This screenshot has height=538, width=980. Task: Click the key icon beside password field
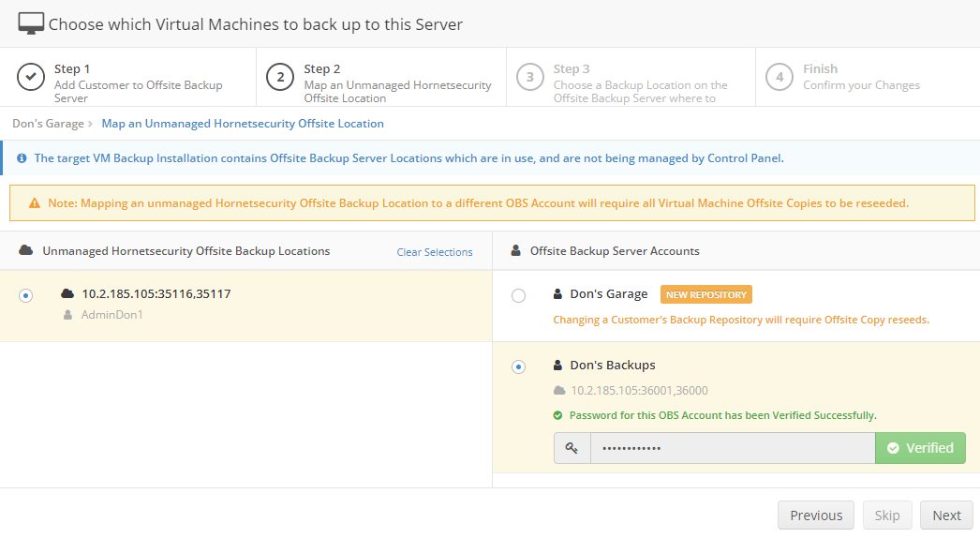[572, 448]
